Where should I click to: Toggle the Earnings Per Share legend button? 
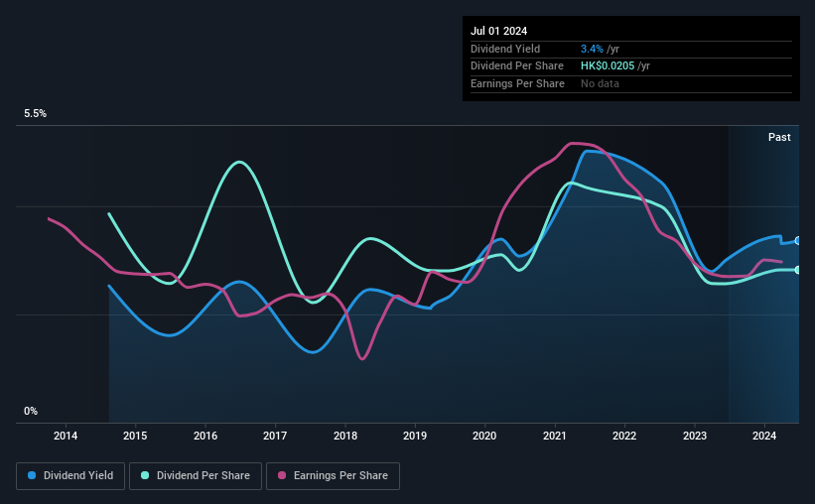(x=333, y=476)
